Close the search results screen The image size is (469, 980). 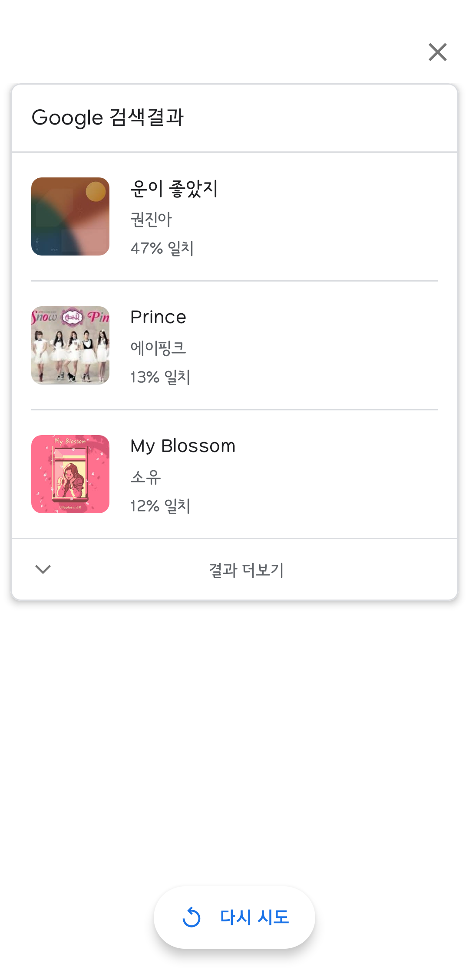pyautogui.click(x=438, y=52)
